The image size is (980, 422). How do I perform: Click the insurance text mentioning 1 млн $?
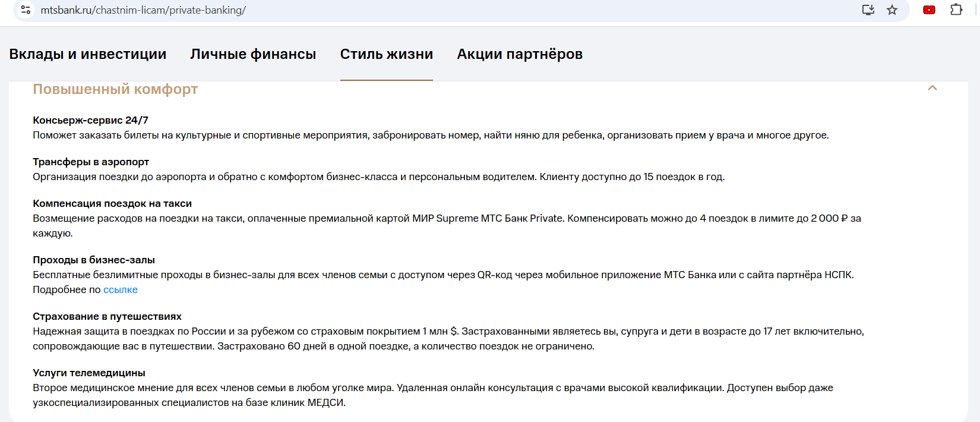(448, 339)
